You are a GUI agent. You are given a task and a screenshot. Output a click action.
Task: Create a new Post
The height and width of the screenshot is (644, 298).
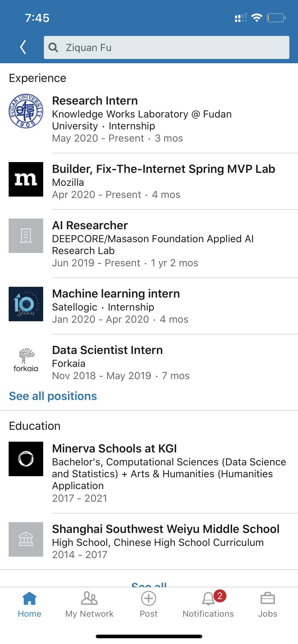[149, 604]
